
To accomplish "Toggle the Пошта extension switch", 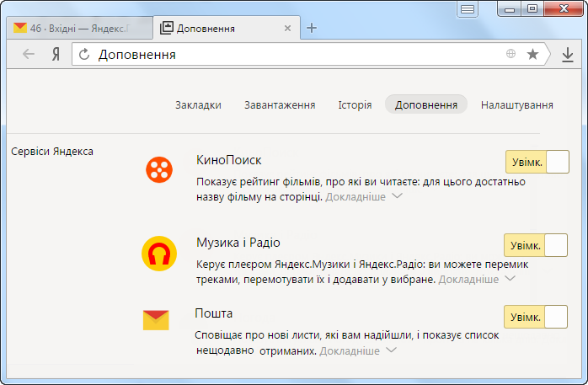I will (536, 317).
